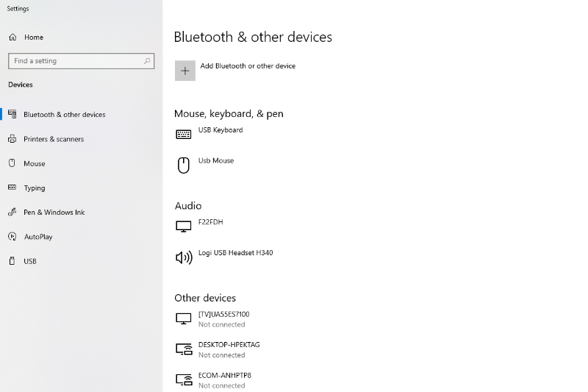This screenshot has height=392, width=588.
Task: Click the Home icon in sidebar
Action: tap(12, 37)
